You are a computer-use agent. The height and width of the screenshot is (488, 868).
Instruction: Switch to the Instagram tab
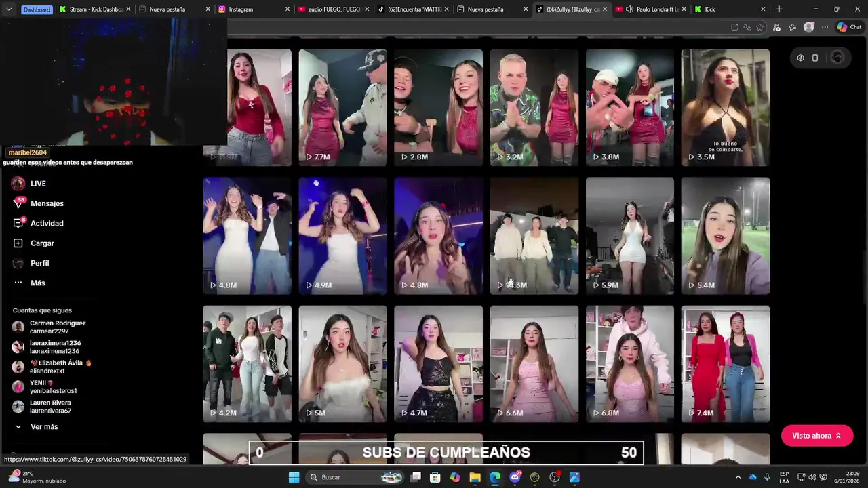point(254,9)
